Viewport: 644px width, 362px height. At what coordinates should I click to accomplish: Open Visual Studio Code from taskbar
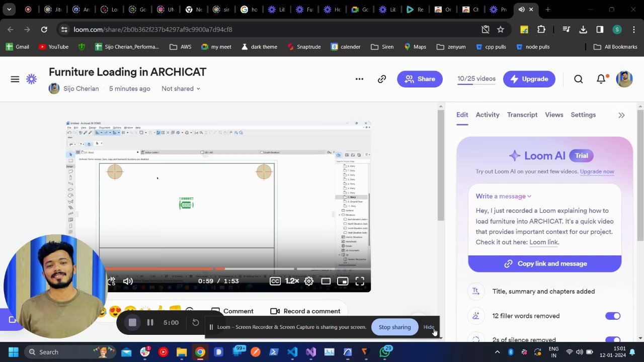coord(292,352)
